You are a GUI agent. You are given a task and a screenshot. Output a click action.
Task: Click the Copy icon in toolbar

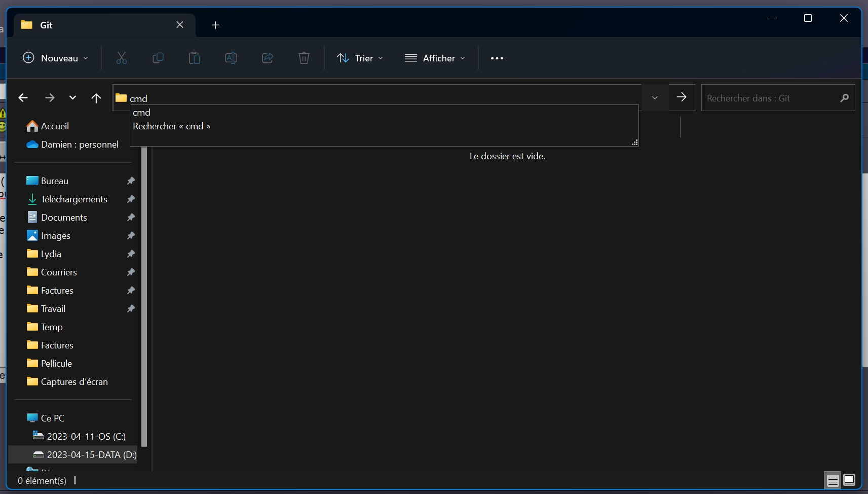click(x=158, y=58)
